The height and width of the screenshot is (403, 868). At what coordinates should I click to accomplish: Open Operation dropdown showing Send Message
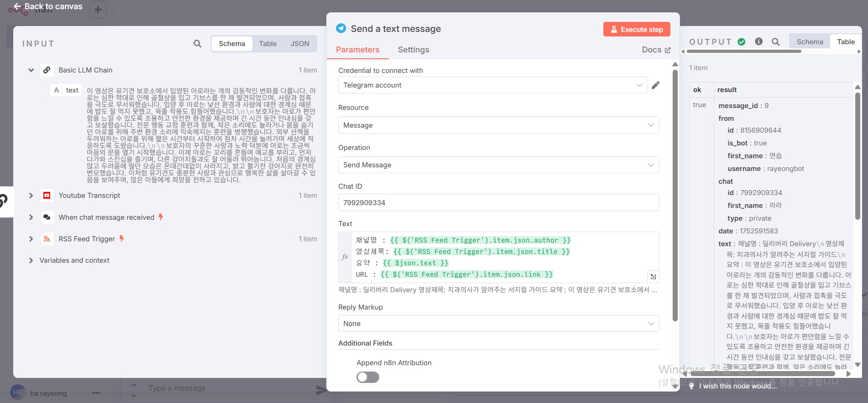pyautogui.click(x=498, y=165)
